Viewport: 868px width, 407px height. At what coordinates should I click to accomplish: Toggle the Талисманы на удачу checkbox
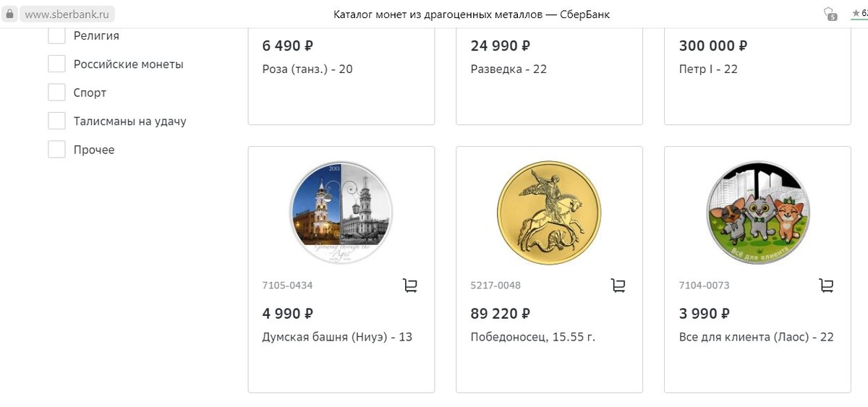[57, 121]
